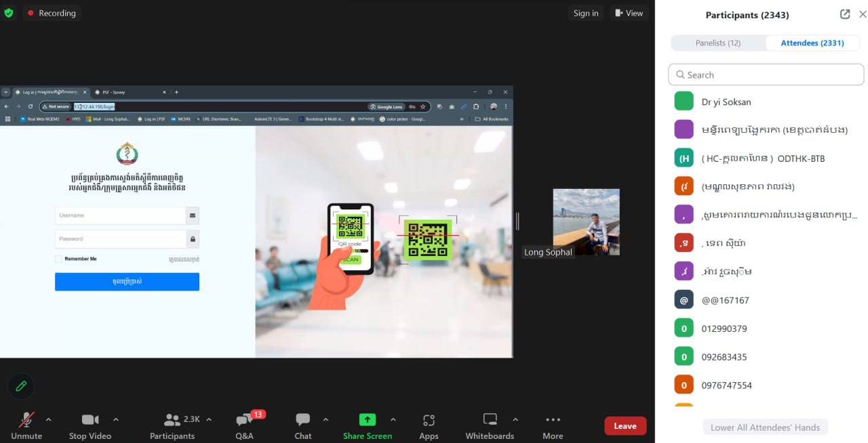The height and width of the screenshot is (443, 868).
Task: Click the (H avatar for ODTHK-BTB
Action: tap(684, 158)
